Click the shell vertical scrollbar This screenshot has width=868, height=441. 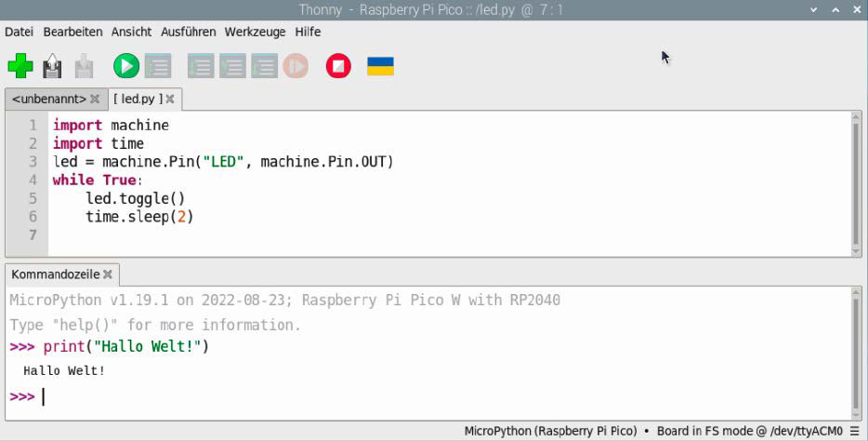point(856,354)
